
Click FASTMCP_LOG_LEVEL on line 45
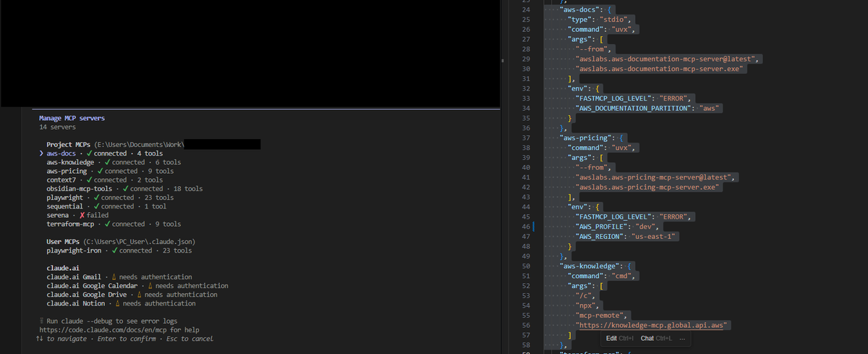[x=613, y=216]
